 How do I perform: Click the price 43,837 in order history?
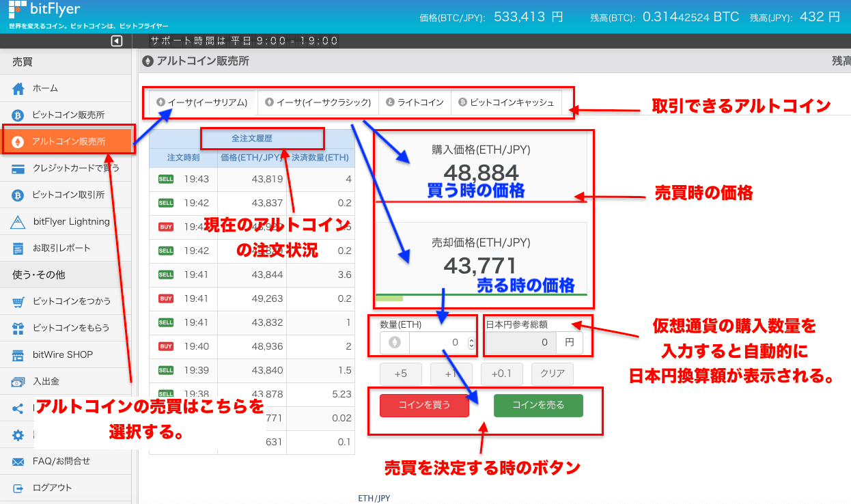[x=267, y=203]
